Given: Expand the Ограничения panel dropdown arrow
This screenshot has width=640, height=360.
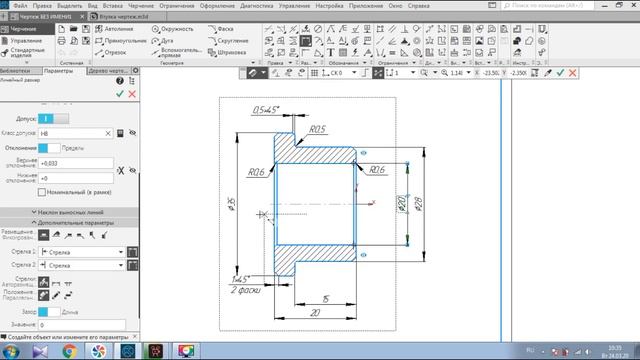Looking at the screenshot, I should pyautogui.click(x=414, y=63).
